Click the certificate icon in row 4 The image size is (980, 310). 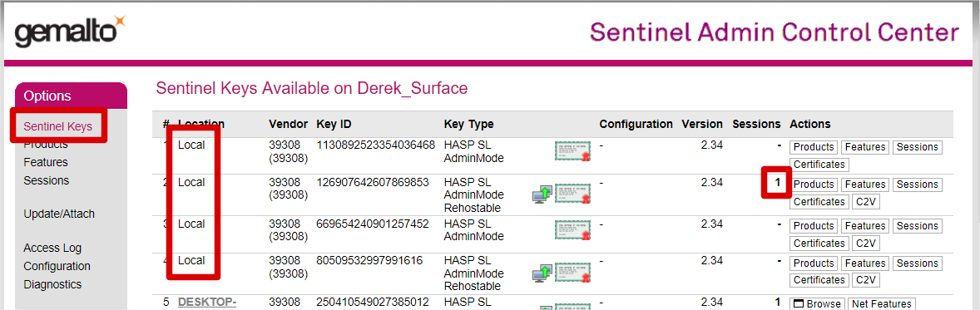tap(572, 273)
